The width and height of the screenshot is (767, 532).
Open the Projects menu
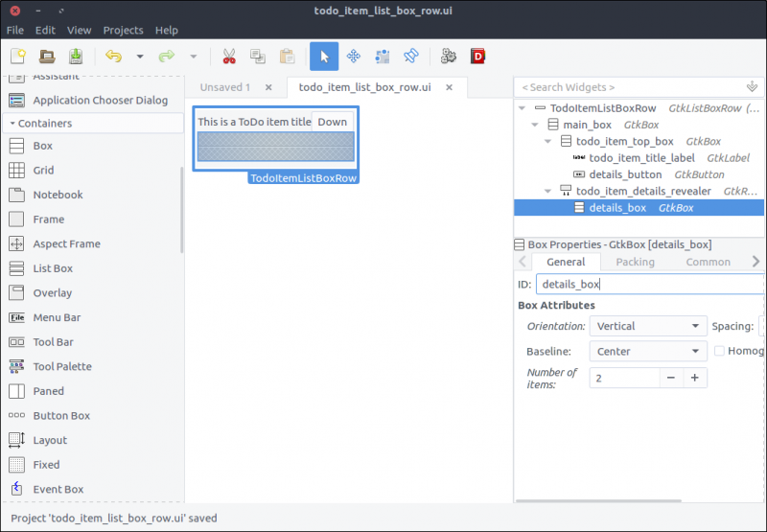123,30
